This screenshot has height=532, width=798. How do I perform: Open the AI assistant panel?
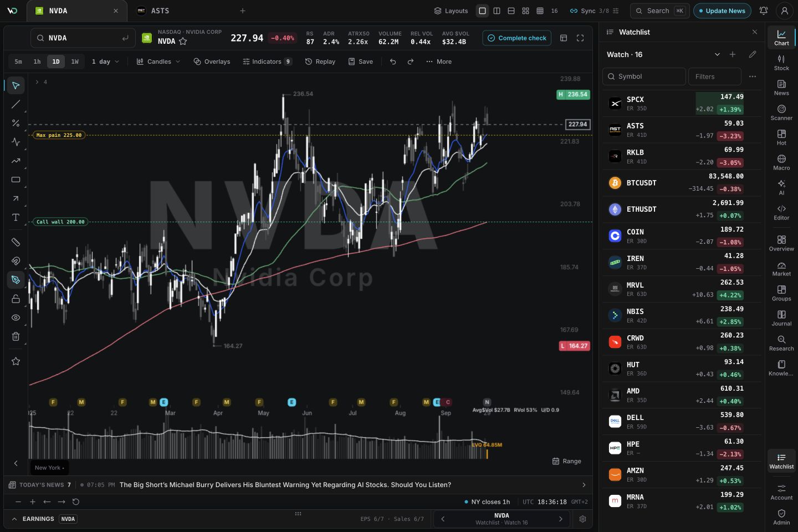[x=781, y=187]
